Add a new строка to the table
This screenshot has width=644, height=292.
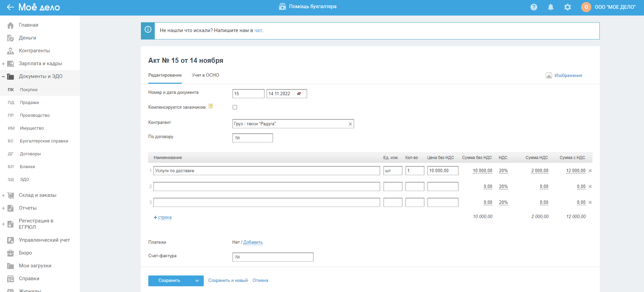[164, 217]
